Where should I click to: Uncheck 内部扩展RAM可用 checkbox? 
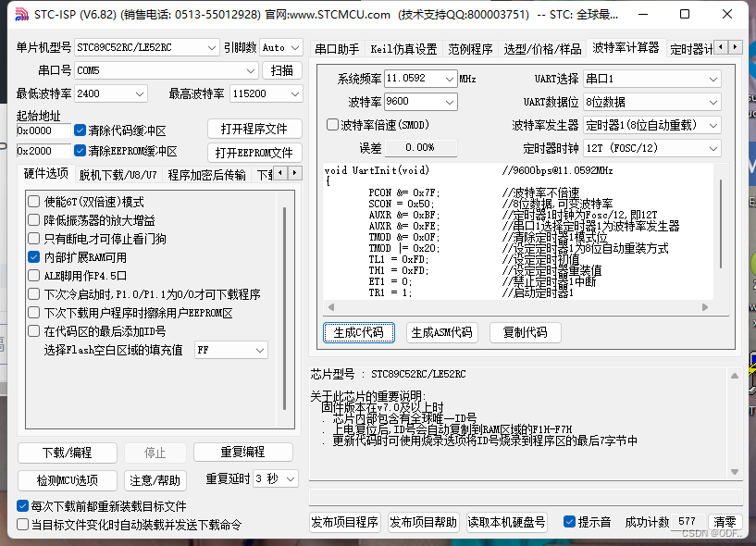pos(33,257)
